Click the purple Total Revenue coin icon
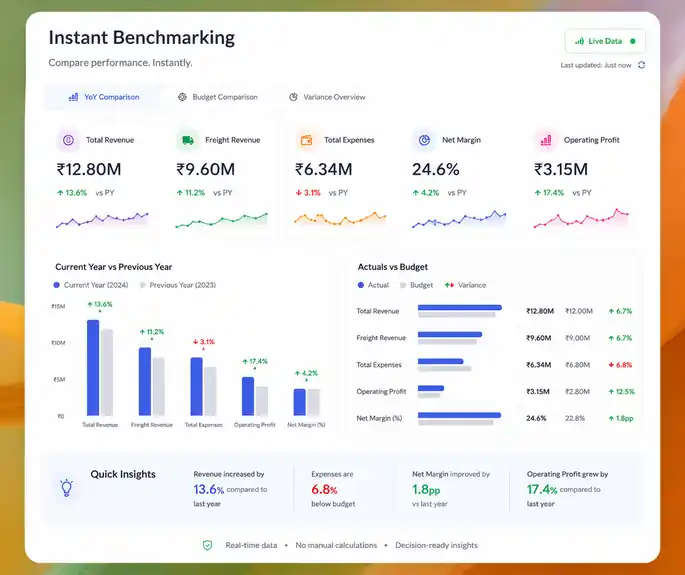685x575 pixels. tap(68, 140)
